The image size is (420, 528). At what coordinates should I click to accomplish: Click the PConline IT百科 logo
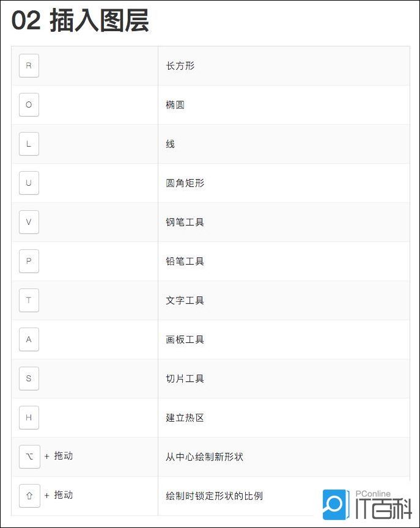[x=367, y=505]
